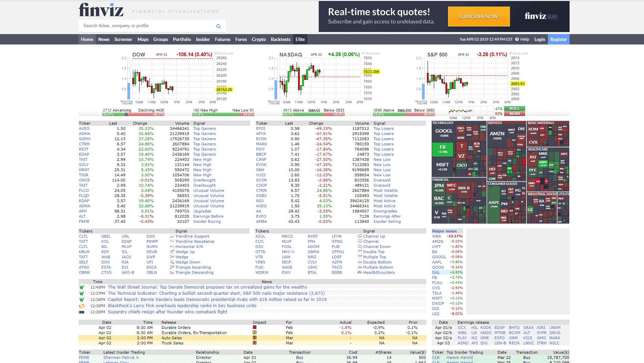Open OCX in the earnings release list

[x=462, y=328]
